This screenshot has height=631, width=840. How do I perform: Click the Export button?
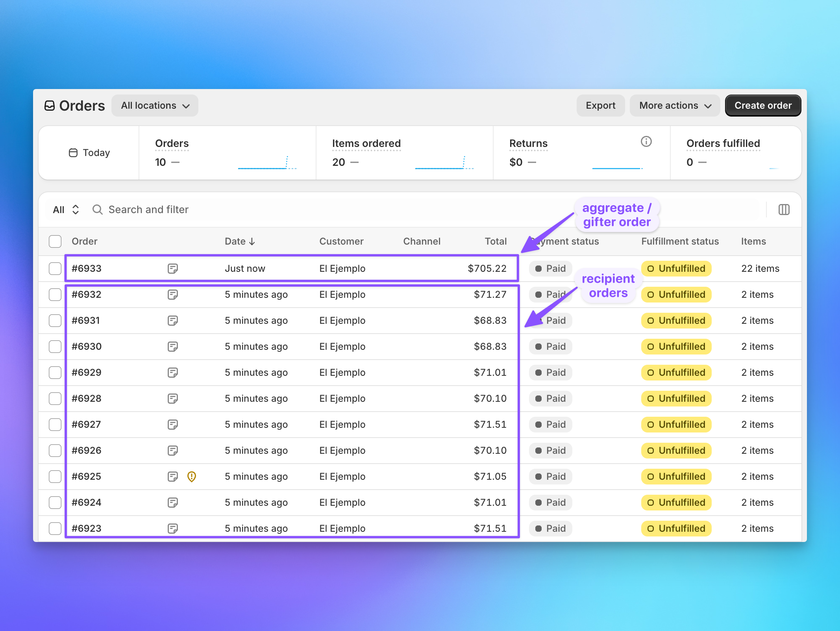point(600,105)
